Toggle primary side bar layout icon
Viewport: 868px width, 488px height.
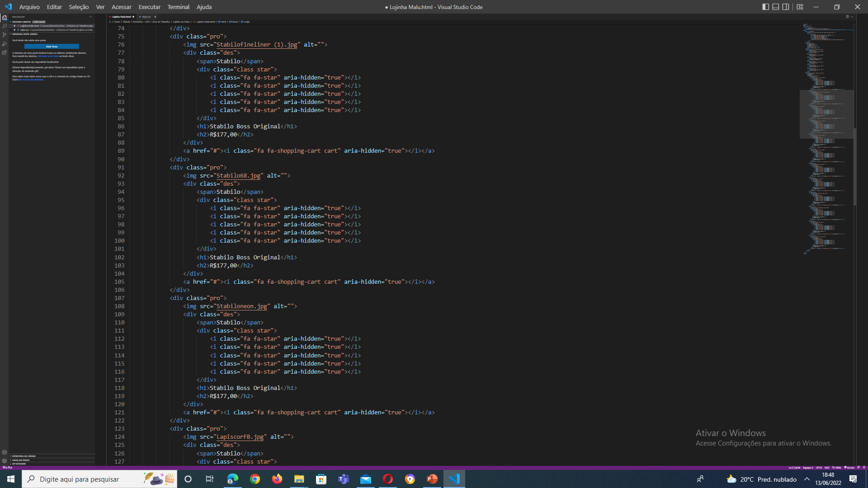click(x=765, y=7)
